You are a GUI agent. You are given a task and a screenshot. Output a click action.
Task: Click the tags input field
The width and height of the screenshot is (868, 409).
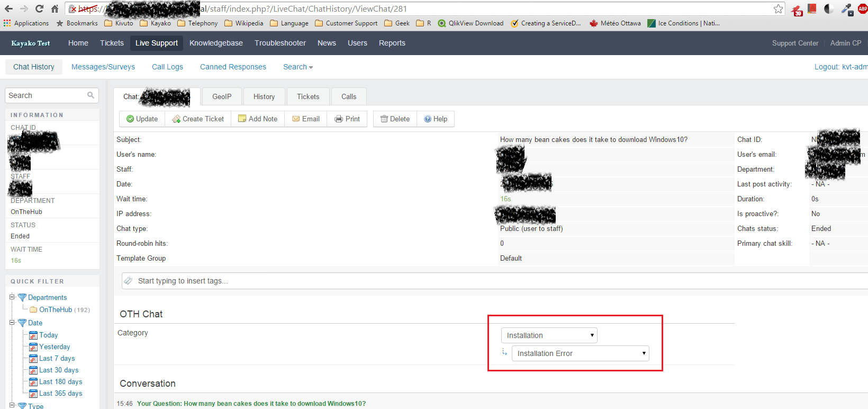click(495, 281)
